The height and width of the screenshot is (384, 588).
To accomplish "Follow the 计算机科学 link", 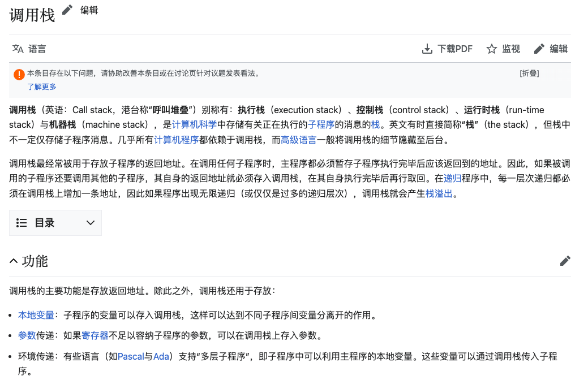I will [x=194, y=125].
